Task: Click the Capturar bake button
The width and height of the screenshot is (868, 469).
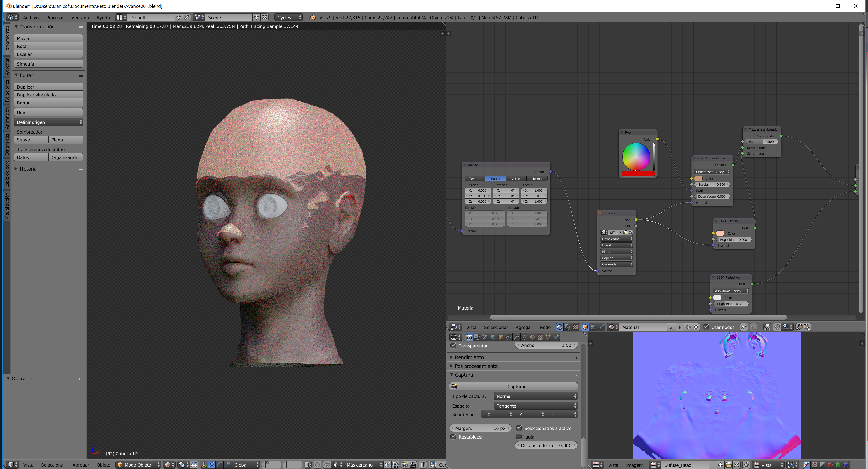Action: (514, 386)
